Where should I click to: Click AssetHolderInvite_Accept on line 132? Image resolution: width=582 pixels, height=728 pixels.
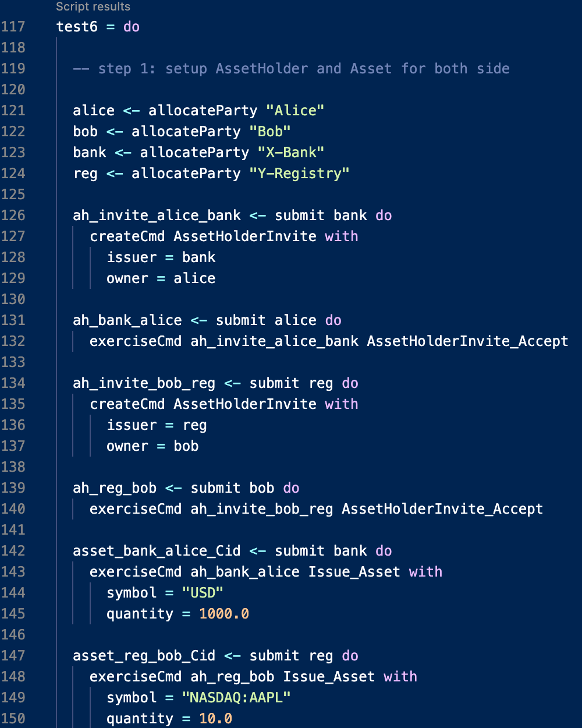click(467, 341)
